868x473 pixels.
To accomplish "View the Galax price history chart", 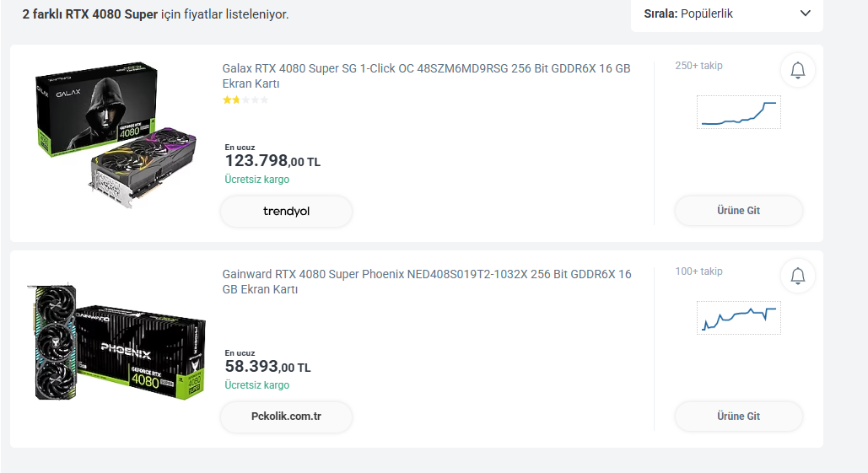I will pyautogui.click(x=739, y=112).
